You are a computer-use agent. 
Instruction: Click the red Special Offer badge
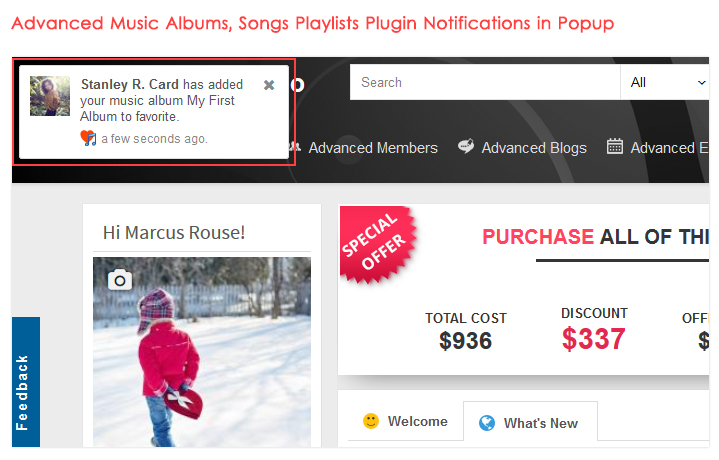point(379,243)
